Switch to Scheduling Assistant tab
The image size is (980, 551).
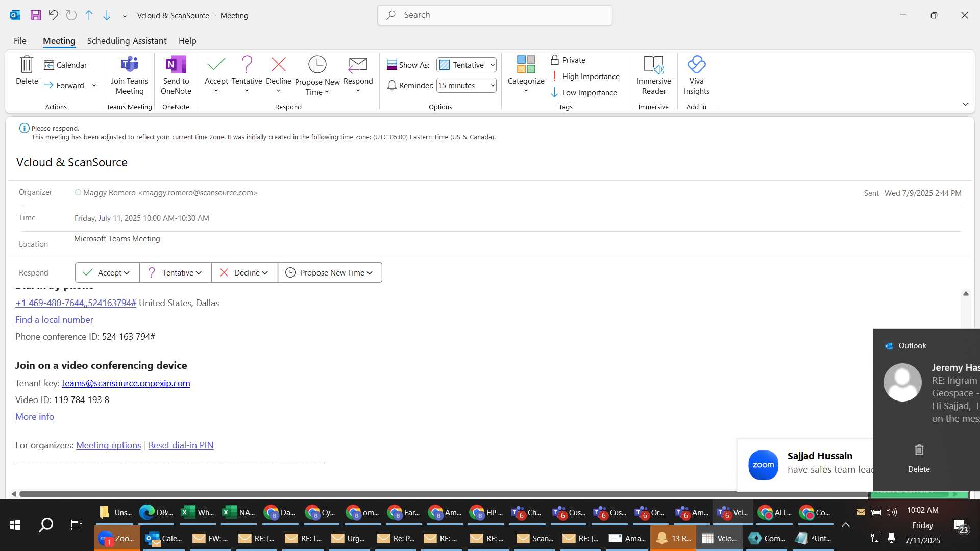tap(127, 41)
